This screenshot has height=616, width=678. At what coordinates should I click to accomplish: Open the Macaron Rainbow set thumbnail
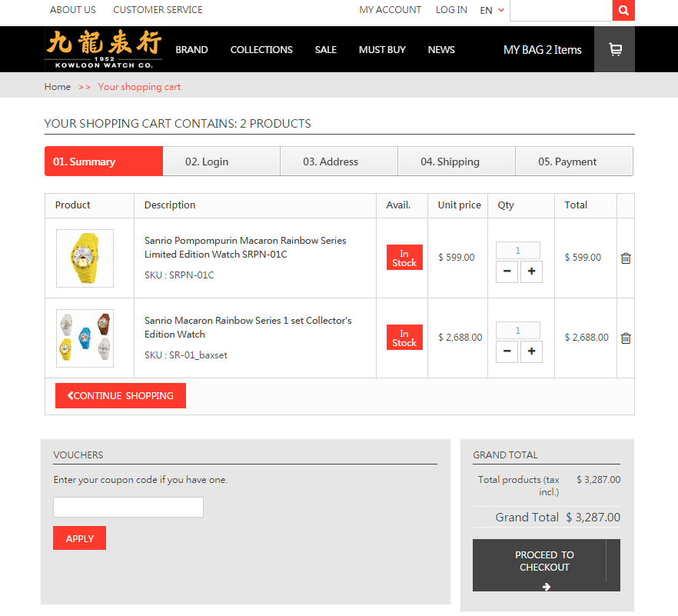85,338
